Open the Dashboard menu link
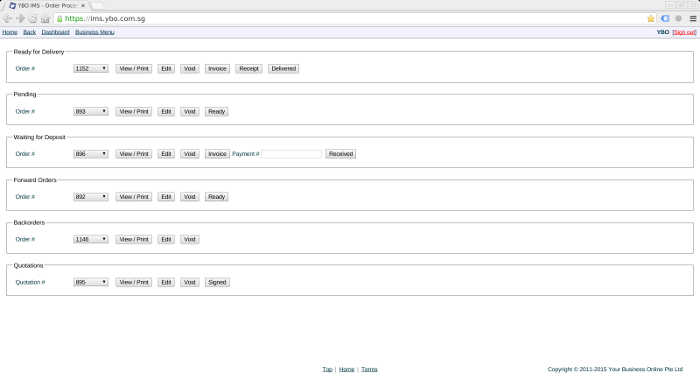The height and width of the screenshot is (382, 700). click(x=55, y=32)
